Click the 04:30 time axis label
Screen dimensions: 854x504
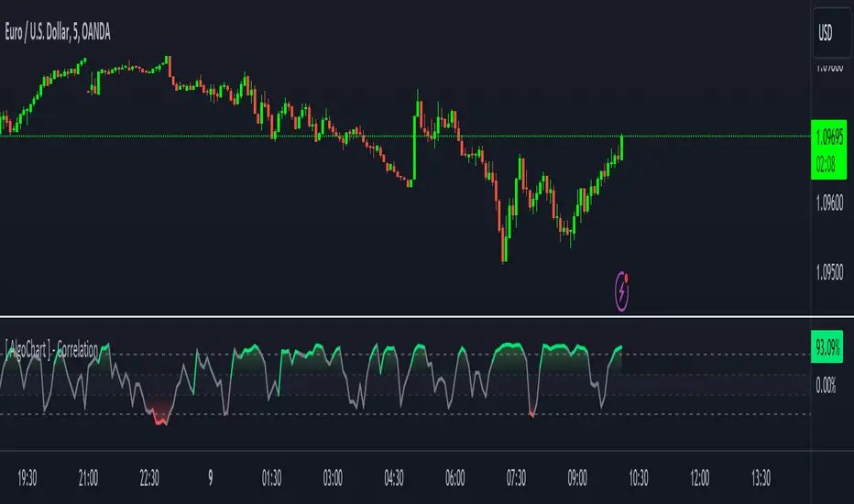point(394,478)
